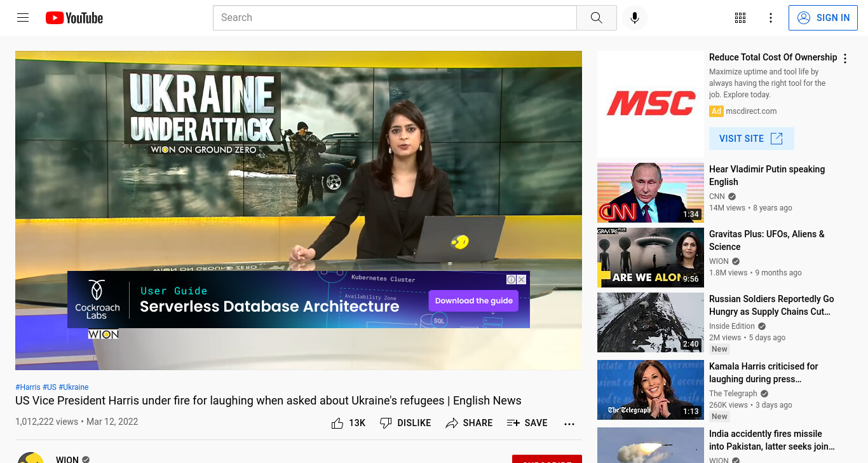Click the video title about Vice President Harris

268,401
